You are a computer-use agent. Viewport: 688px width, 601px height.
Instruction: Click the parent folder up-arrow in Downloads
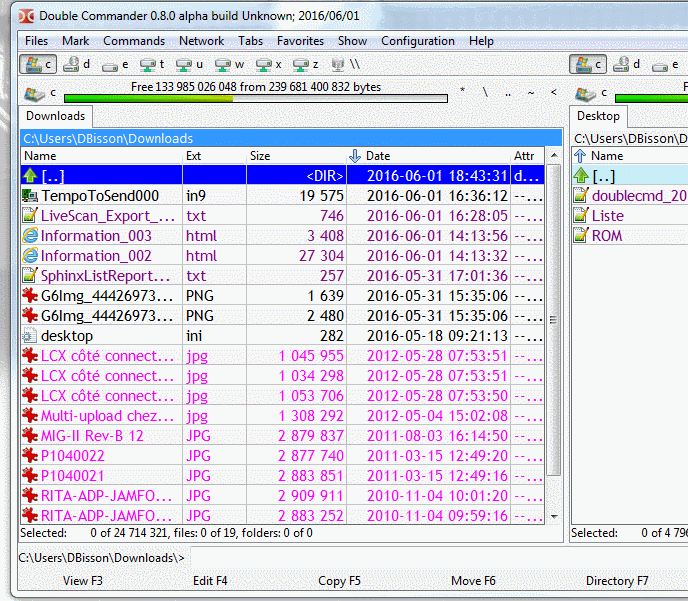[30, 175]
